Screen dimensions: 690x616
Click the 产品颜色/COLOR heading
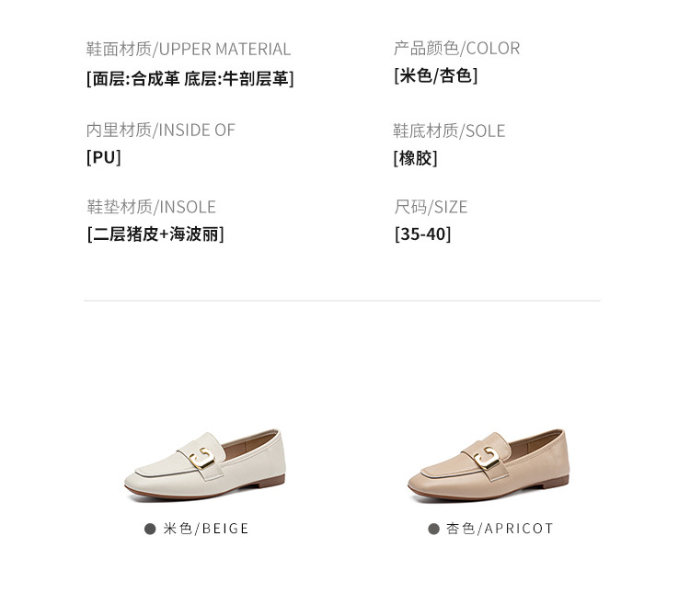click(456, 49)
